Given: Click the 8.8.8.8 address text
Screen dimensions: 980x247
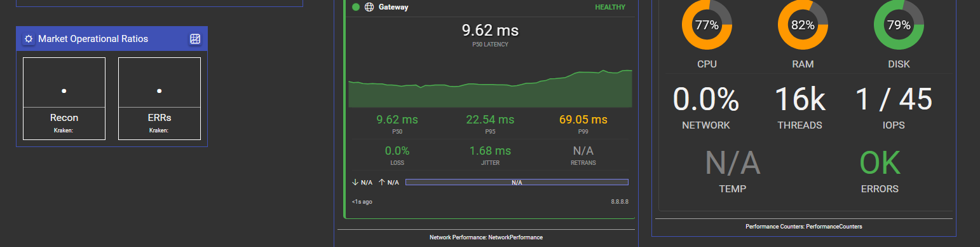Looking at the screenshot, I should 620,202.
